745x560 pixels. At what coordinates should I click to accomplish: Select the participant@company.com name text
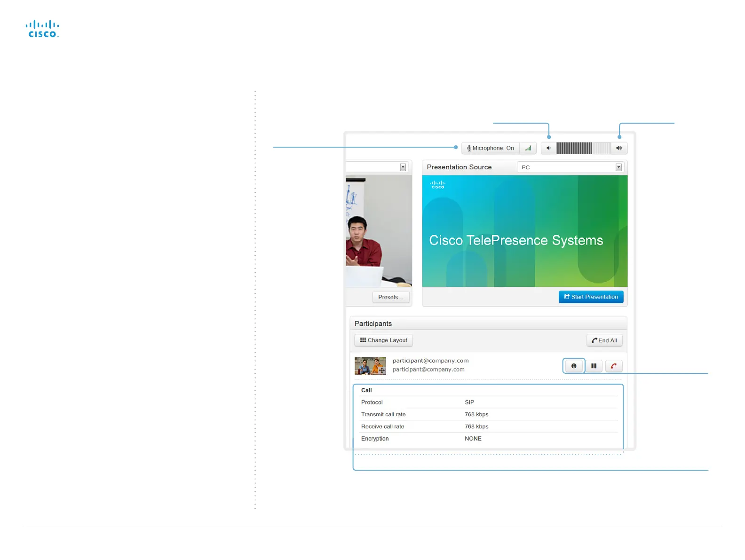pos(430,361)
